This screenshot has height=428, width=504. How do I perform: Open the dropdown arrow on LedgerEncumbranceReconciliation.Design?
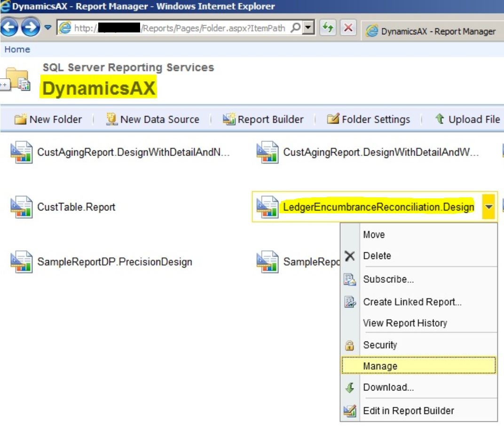tap(489, 206)
